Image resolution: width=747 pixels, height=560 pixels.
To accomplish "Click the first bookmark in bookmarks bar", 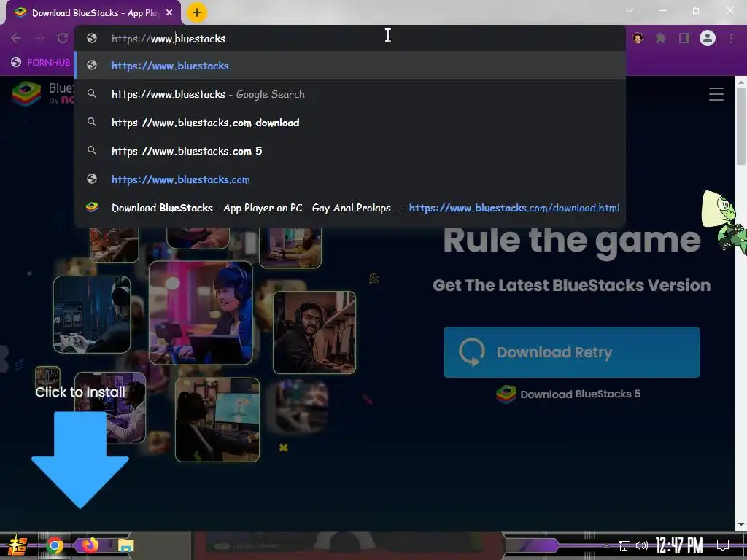I will click(41, 63).
